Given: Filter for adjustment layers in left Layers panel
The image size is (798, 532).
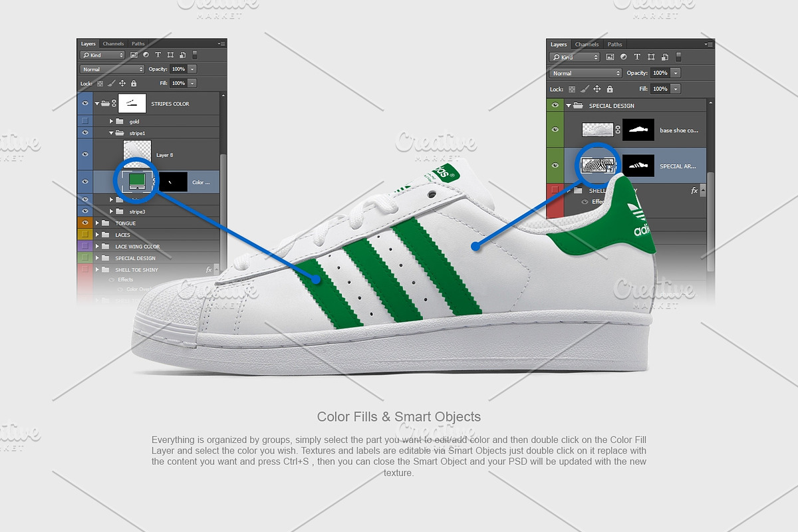Looking at the screenshot, I should [146, 55].
